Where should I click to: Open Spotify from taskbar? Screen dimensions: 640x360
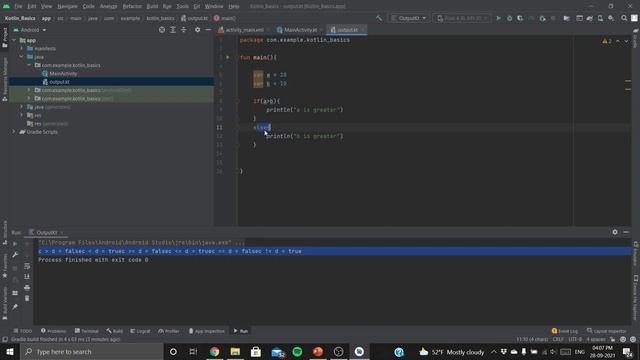point(297,352)
